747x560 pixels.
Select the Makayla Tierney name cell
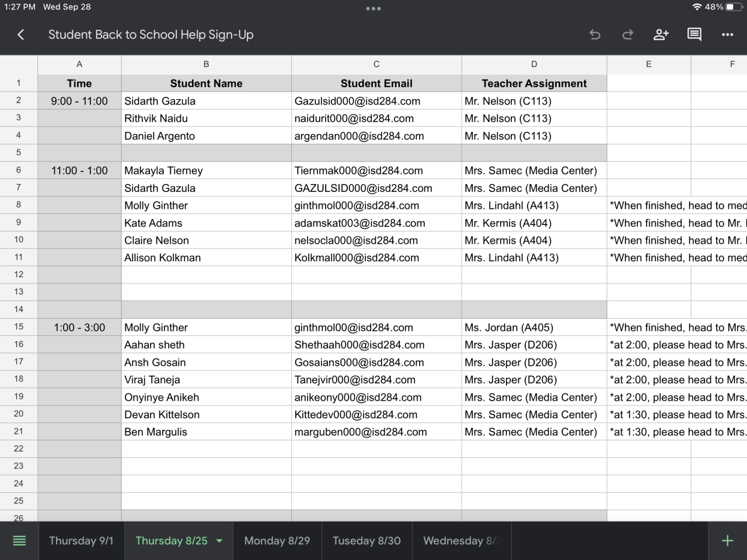(206, 170)
